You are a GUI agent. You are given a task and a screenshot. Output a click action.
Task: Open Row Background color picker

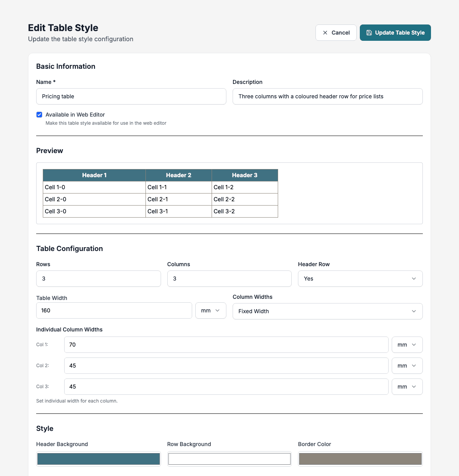[x=229, y=459]
